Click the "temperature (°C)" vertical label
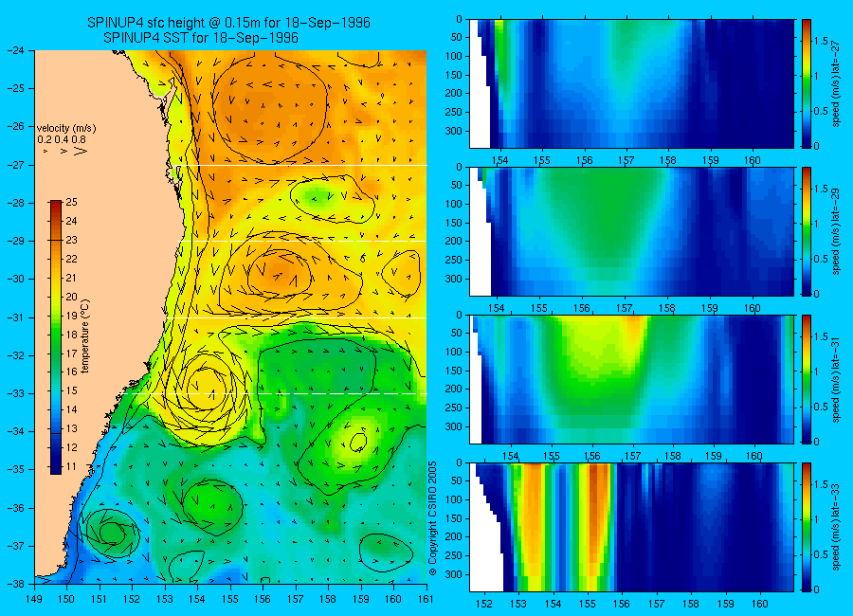Screen dimensions: 853x616 (x=85, y=335)
